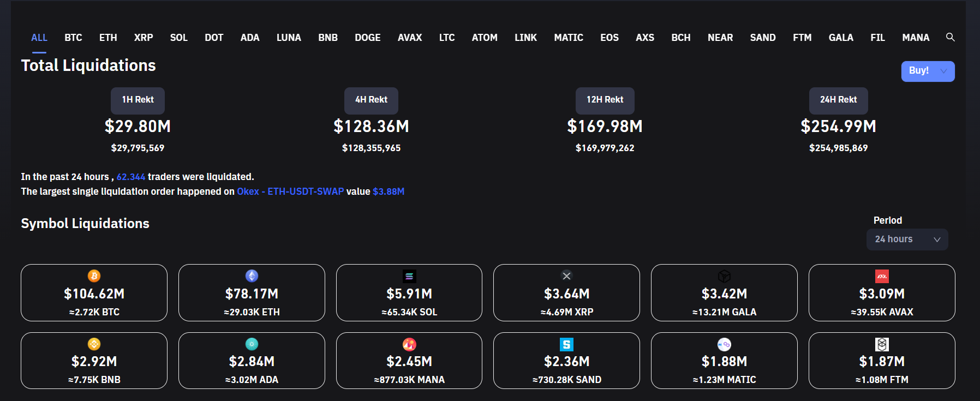Click the Solana logo icon
Viewport: 980px width, 401px height.
[409, 276]
